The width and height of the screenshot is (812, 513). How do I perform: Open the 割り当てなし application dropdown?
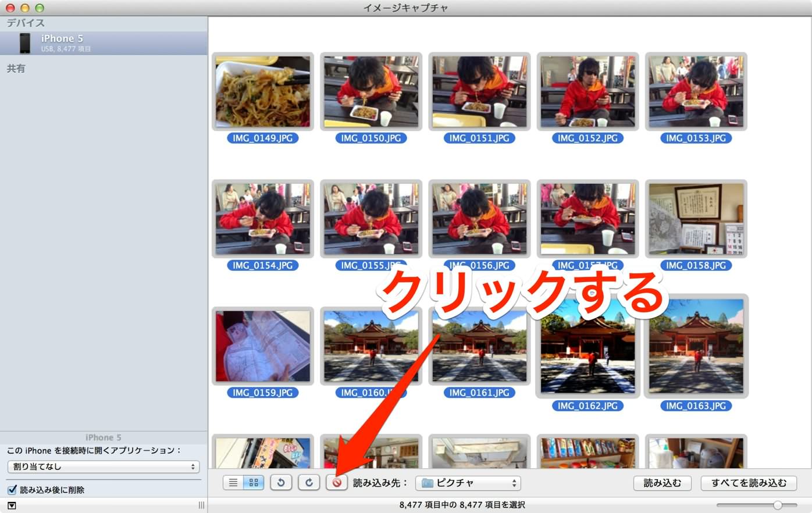(104, 466)
